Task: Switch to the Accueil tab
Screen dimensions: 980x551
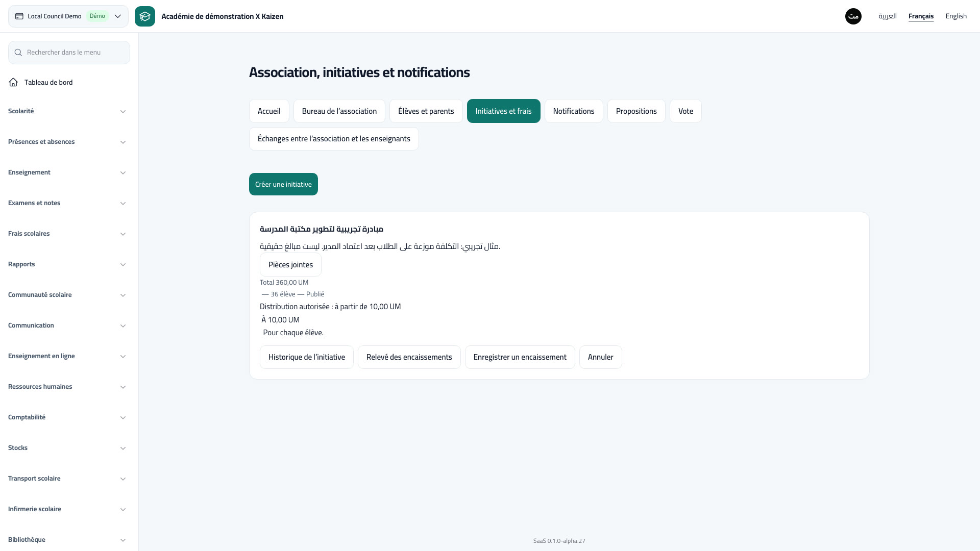Action: point(269,111)
